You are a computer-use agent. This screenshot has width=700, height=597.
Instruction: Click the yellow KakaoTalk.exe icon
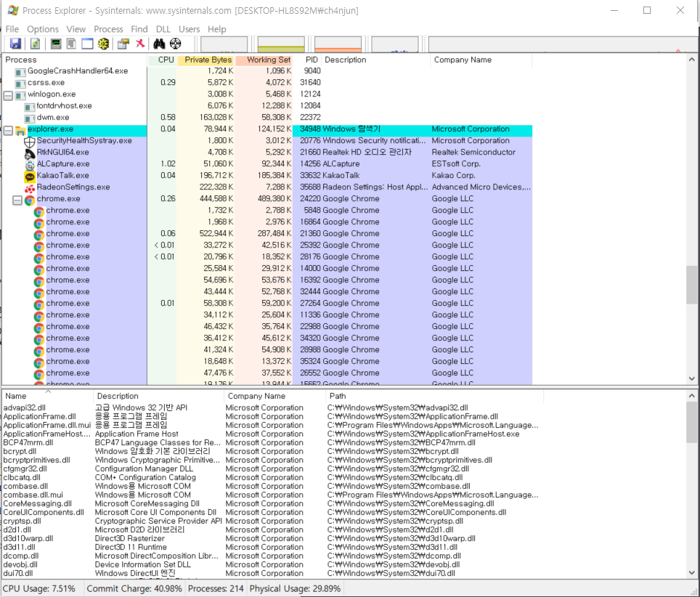[30, 177]
